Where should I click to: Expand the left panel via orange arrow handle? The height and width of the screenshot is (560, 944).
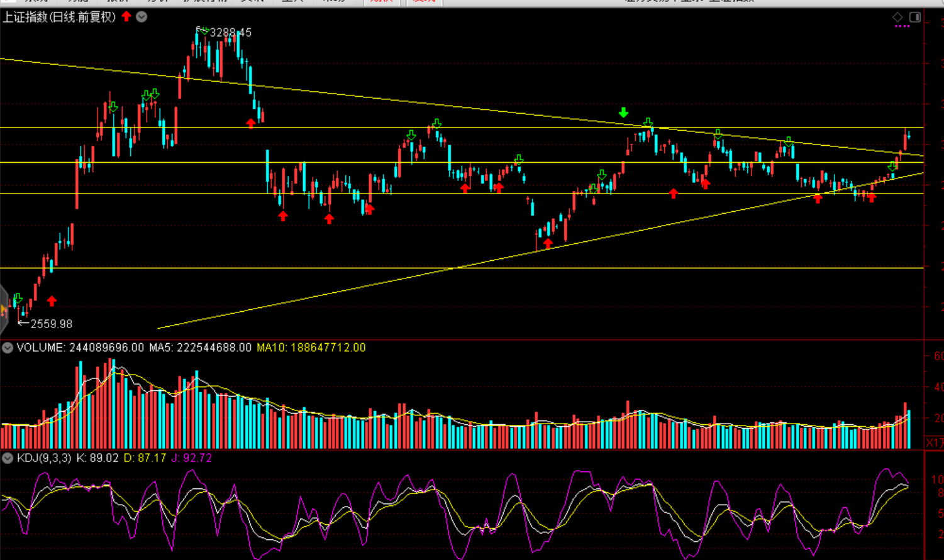[3, 309]
